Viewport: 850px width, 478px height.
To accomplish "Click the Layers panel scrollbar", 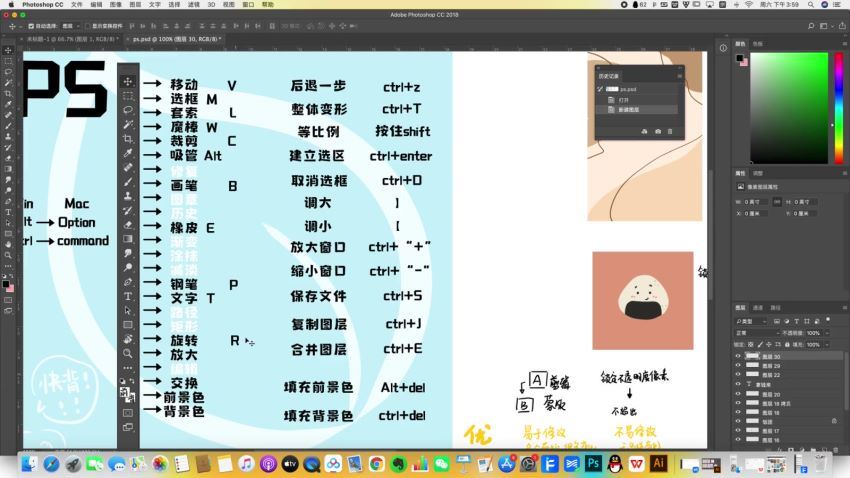I will coord(846,382).
